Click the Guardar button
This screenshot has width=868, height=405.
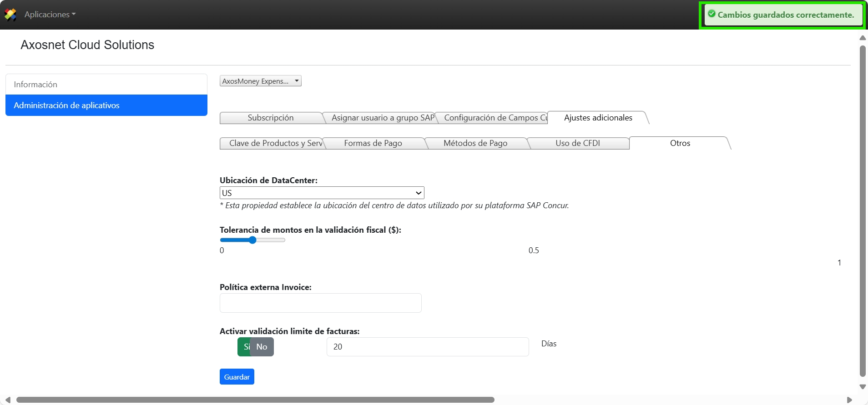[x=237, y=377]
